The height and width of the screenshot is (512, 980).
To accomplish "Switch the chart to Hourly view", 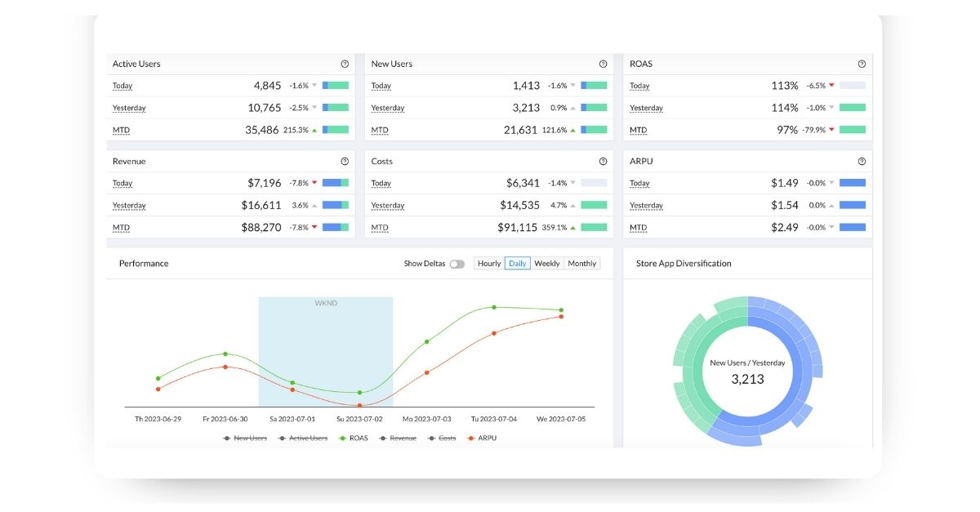I will 489,264.
